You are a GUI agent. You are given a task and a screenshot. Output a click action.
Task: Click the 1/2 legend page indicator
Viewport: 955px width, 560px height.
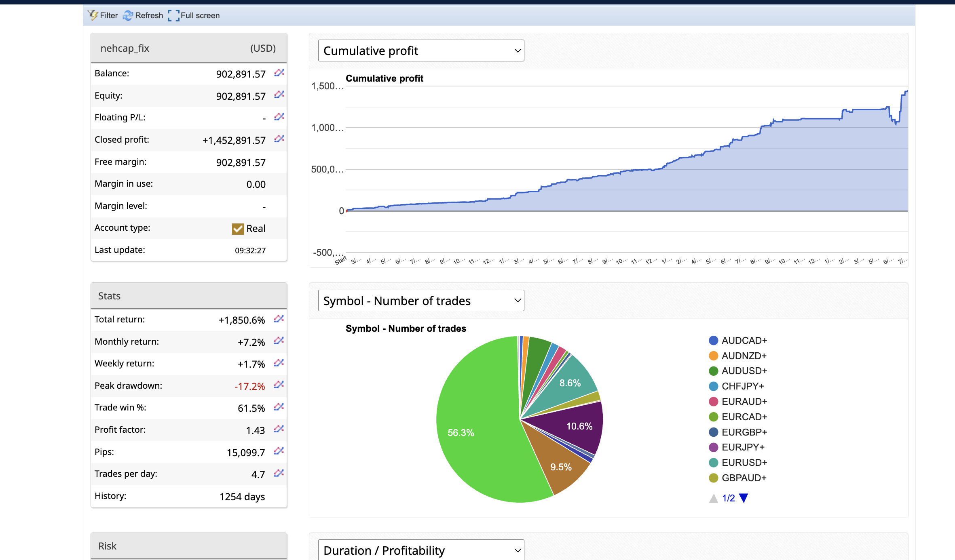coord(729,498)
